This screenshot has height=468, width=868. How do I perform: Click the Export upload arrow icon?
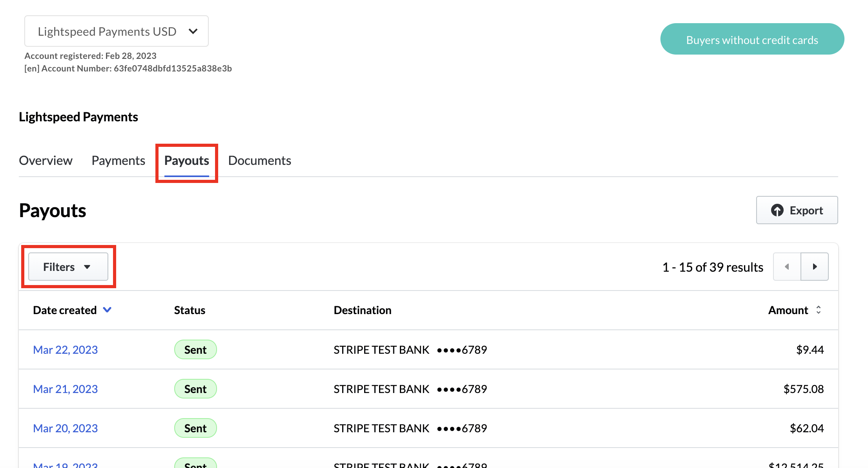click(x=777, y=210)
